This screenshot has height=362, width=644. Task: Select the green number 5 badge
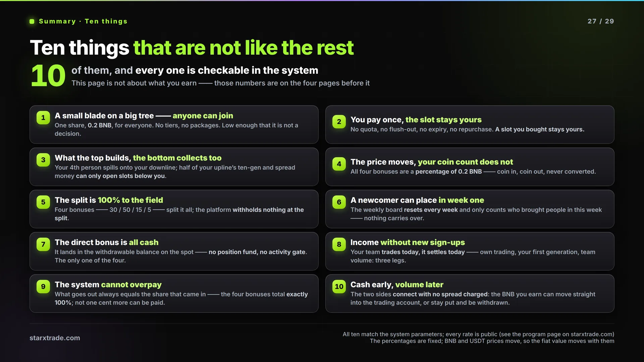click(43, 202)
